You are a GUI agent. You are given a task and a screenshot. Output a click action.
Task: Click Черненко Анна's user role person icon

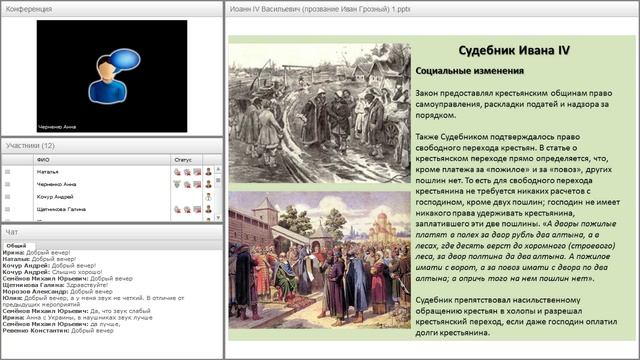click(209, 184)
